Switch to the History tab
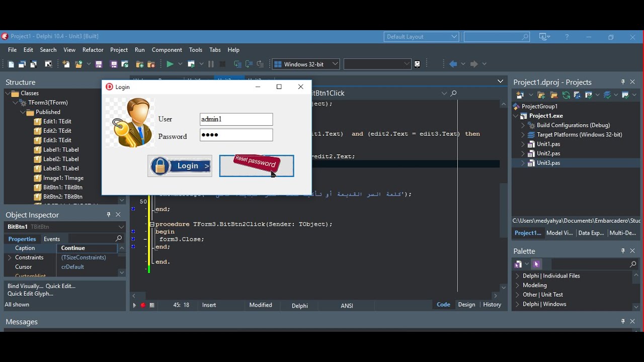Viewport: 644px width, 362px height. (493, 305)
